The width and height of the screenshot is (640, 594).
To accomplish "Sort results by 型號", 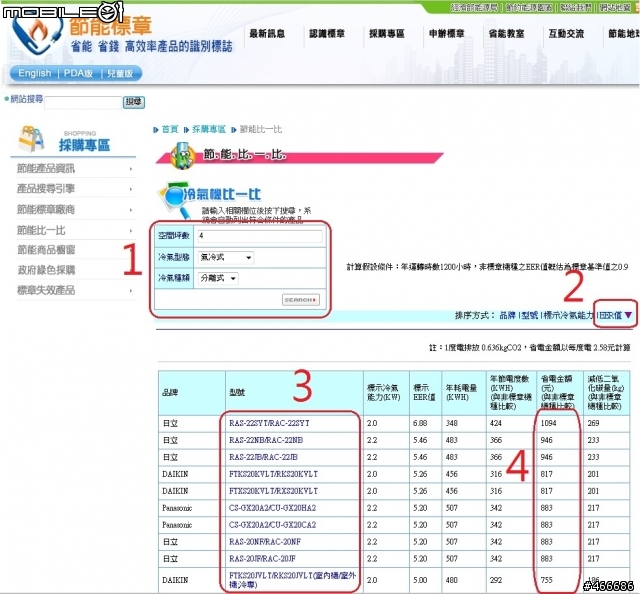I will (x=530, y=315).
